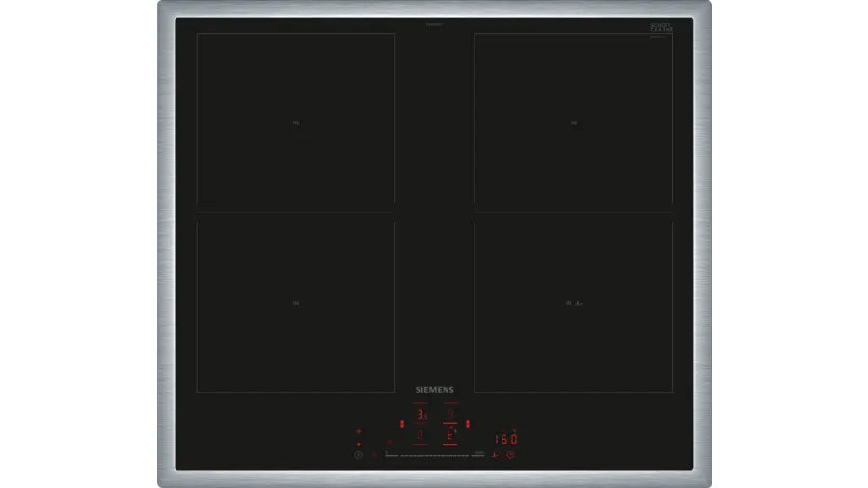Select rear-left zone showing level 3
The image size is (868, 488).
coord(420,415)
